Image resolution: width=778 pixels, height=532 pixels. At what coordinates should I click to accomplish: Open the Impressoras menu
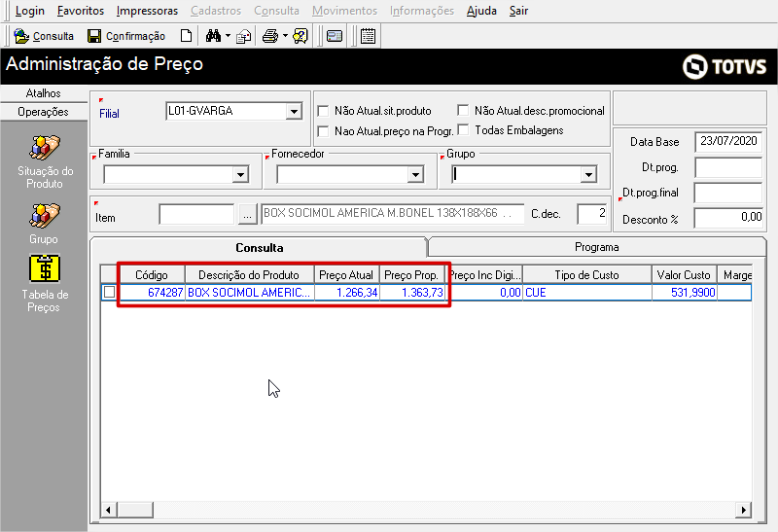[148, 11]
